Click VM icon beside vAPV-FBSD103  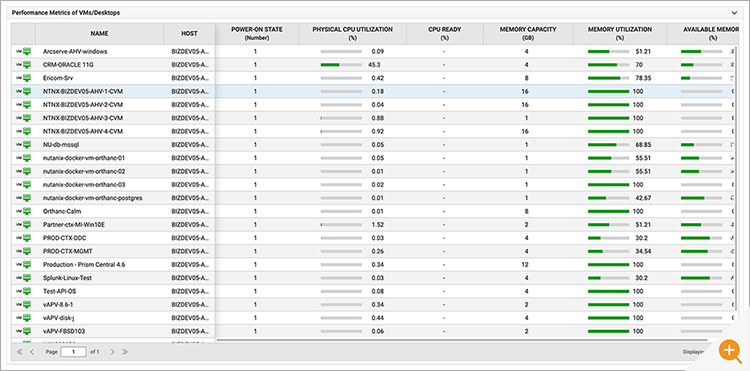(23, 331)
